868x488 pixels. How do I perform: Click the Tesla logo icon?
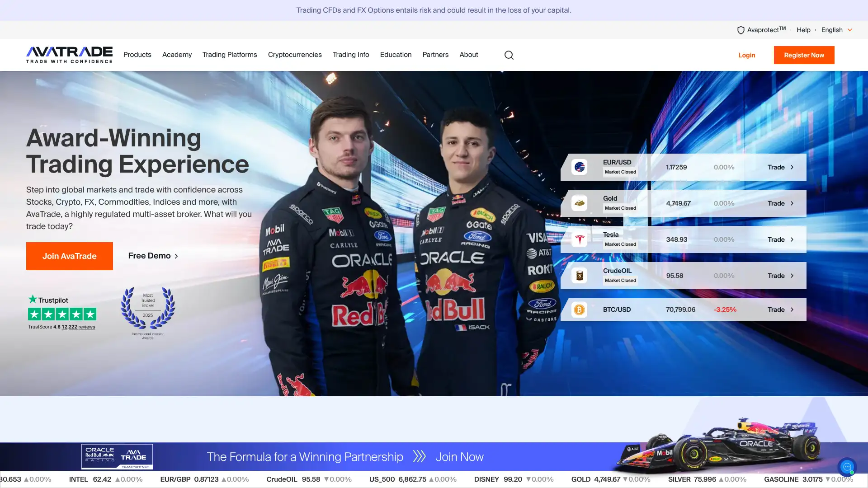579,239
